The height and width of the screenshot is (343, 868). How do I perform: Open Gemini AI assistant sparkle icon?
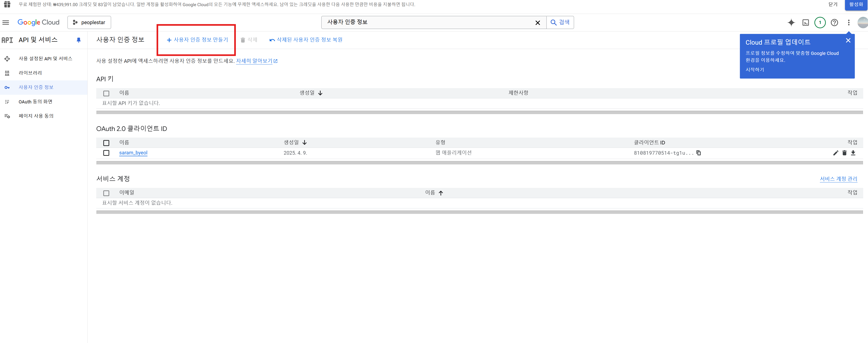[791, 23]
